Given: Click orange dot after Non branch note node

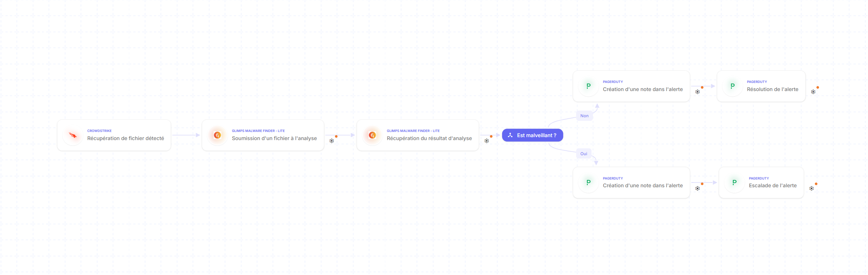Looking at the screenshot, I should 702,87.
